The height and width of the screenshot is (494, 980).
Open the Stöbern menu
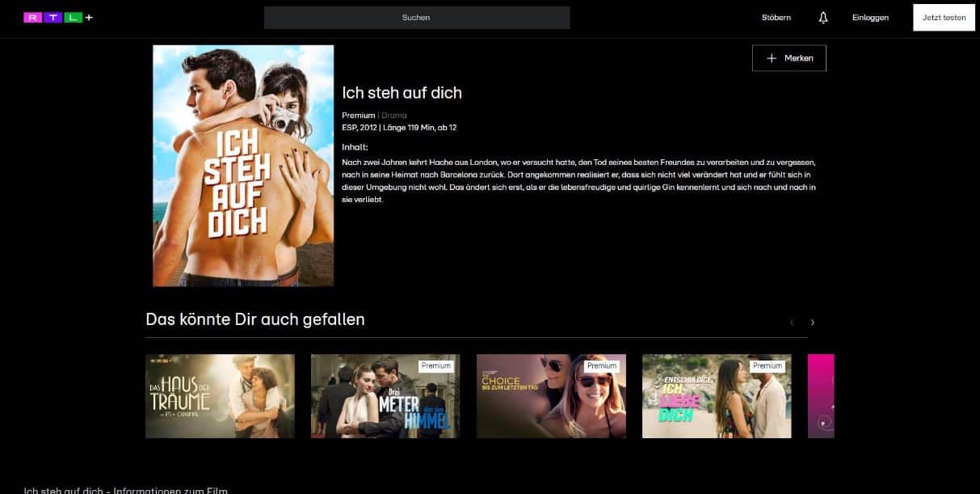(776, 18)
